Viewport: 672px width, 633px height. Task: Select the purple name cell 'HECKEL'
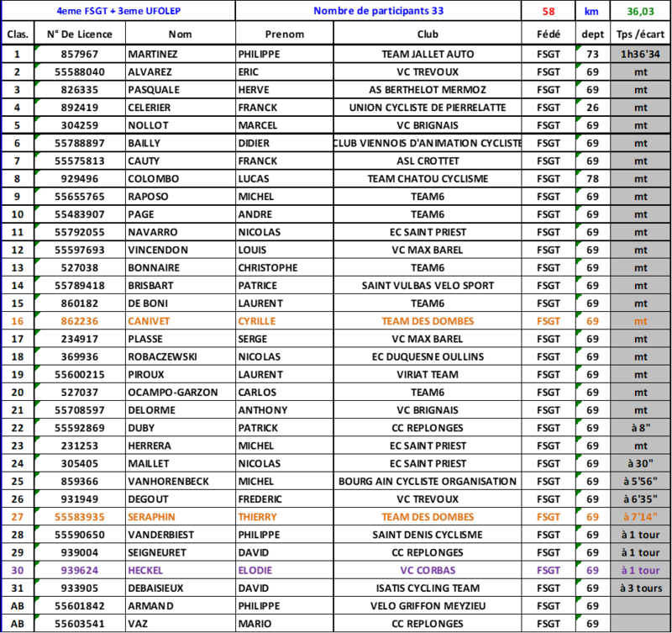coord(181,571)
